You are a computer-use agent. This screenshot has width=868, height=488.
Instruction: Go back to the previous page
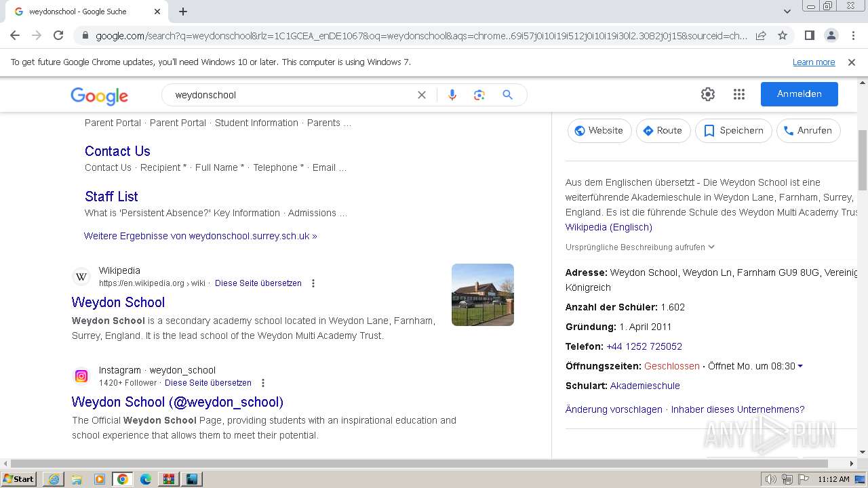coord(15,35)
